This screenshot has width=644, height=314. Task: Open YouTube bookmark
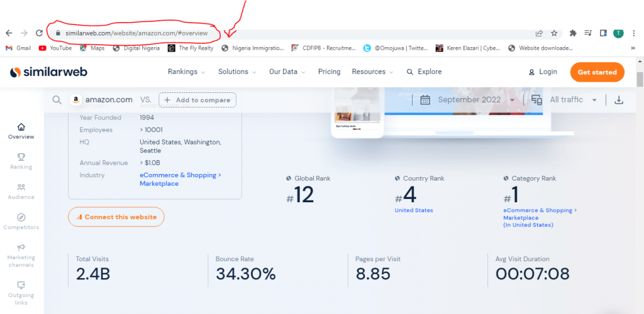pyautogui.click(x=55, y=48)
